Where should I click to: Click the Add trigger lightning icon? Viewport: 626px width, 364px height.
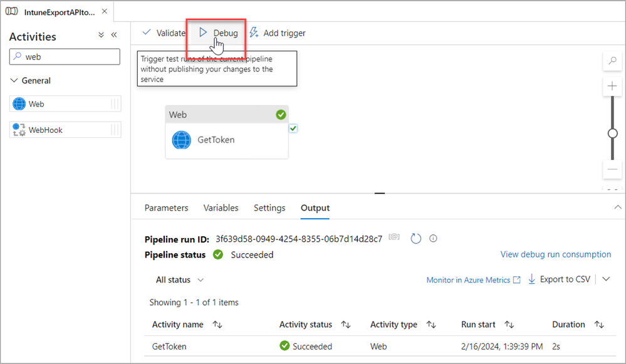(254, 33)
